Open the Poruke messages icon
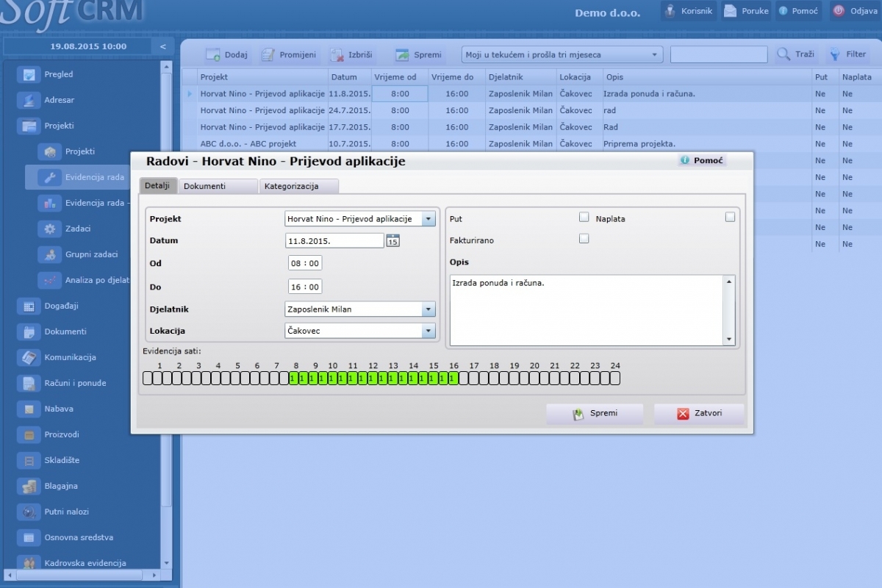This screenshot has height=588, width=882. (730, 10)
